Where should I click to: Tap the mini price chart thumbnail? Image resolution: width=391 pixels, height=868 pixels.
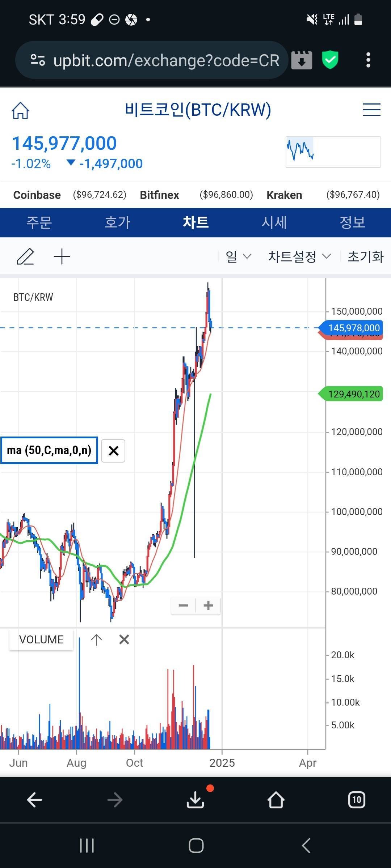click(333, 152)
